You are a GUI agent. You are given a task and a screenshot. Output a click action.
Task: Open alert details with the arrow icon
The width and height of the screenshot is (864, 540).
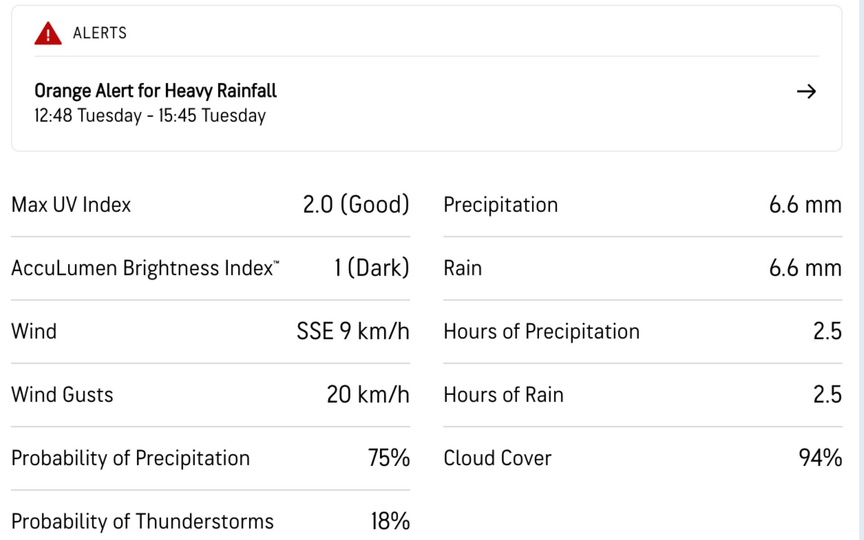pyautogui.click(x=806, y=92)
